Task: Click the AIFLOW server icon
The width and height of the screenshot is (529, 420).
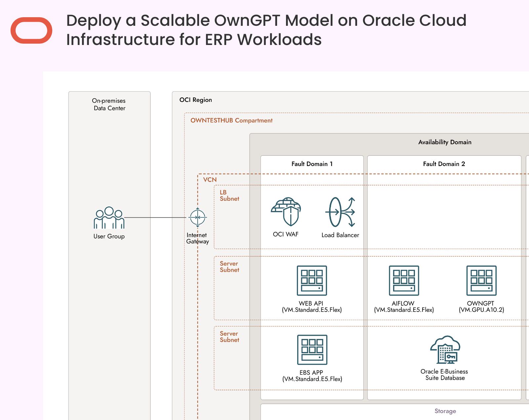Action: tap(404, 280)
